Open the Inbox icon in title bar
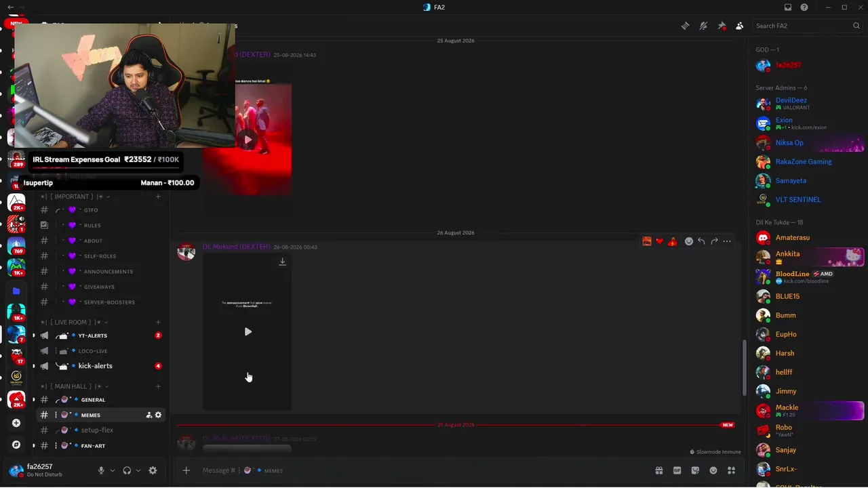Screen dimensions: 868x488 788,7
